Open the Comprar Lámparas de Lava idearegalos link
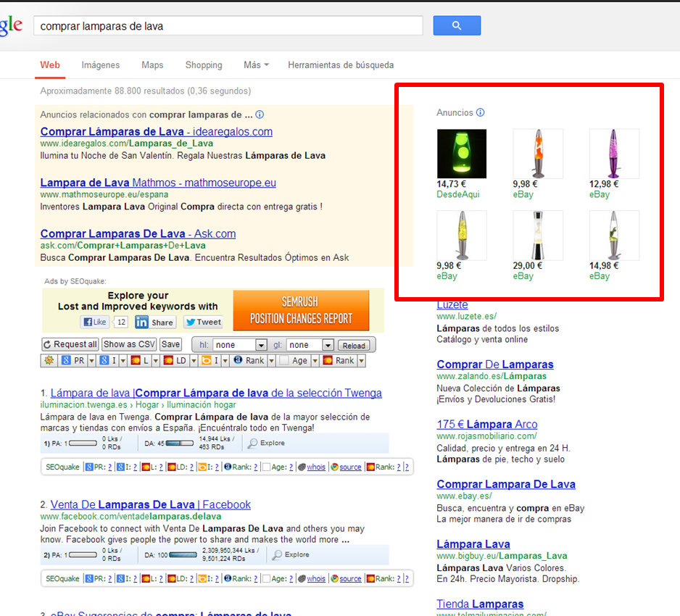The height and width of the screenshot is (616, 680). click(x=153, y=131)
